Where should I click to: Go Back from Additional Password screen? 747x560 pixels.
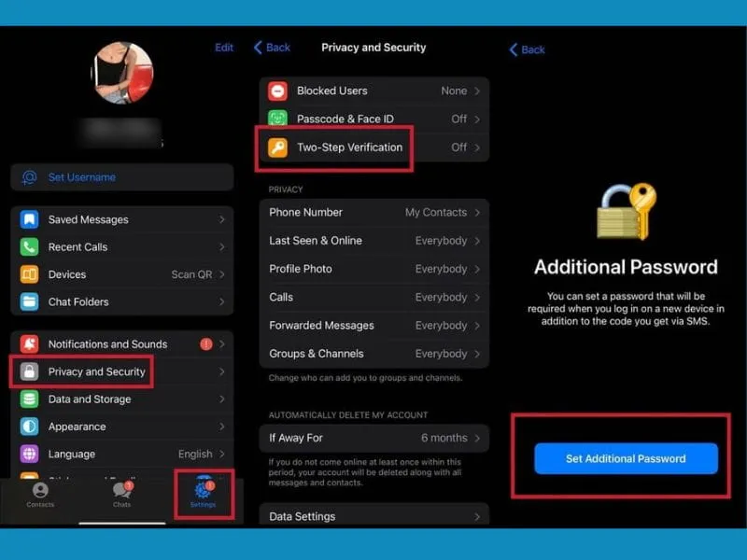[x=528, y=49]
